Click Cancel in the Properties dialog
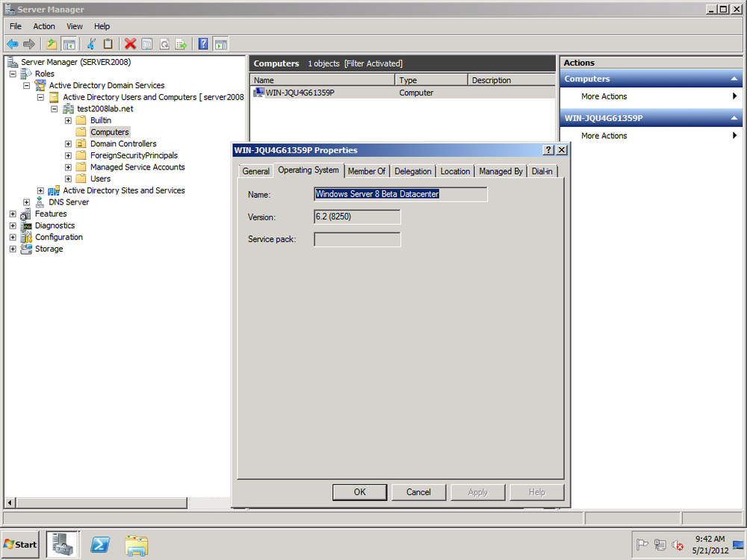The image size is (747, 560). click(x=418, y=492)
